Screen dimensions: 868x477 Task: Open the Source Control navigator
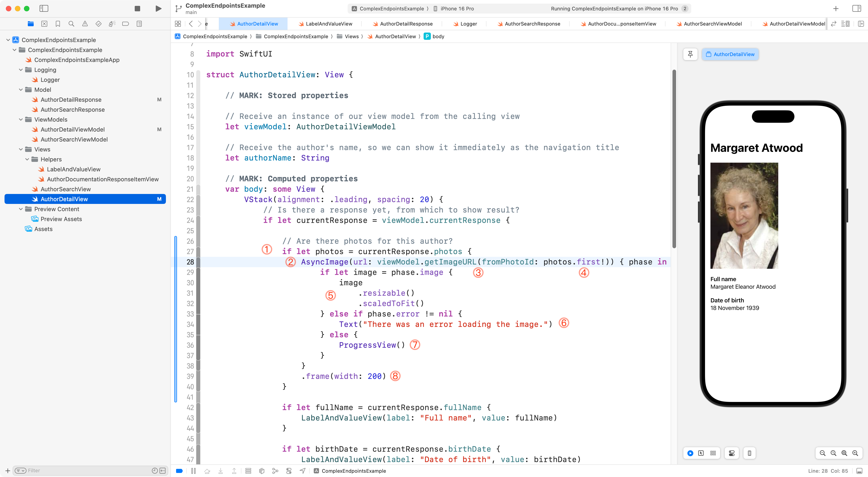(44, 24)
